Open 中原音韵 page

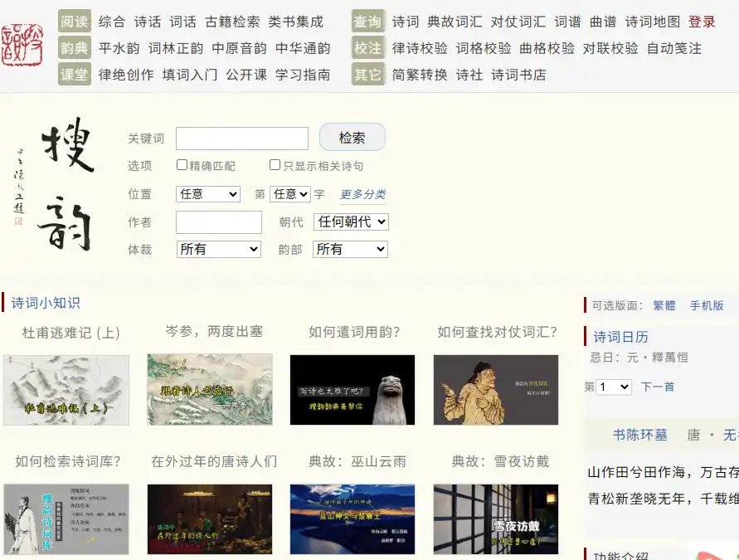(x=240, y=48)
